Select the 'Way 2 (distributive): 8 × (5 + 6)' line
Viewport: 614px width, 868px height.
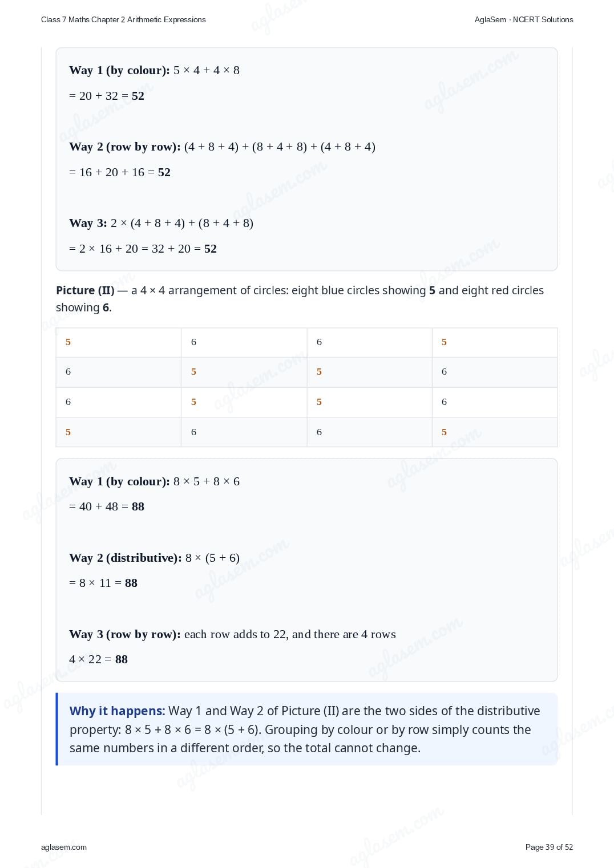pos(154,558)
